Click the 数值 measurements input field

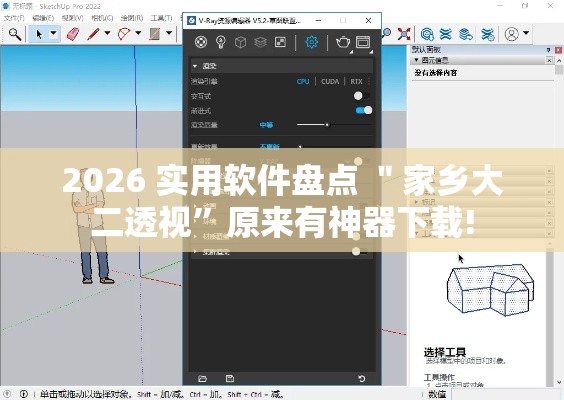pos(507,395)
